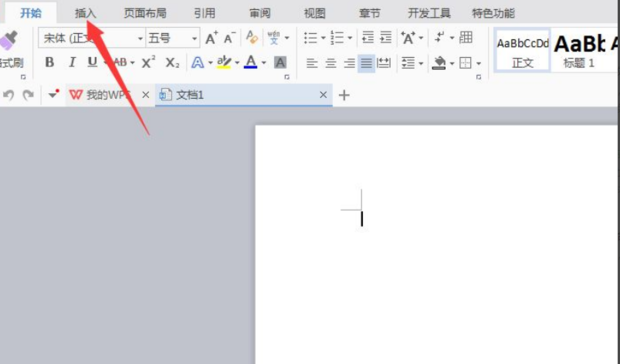This screenshot has width=620, height=364.
Task: Expand highlight color dropdown arrow
Action: pyautogui.click(x=237, y=63)
